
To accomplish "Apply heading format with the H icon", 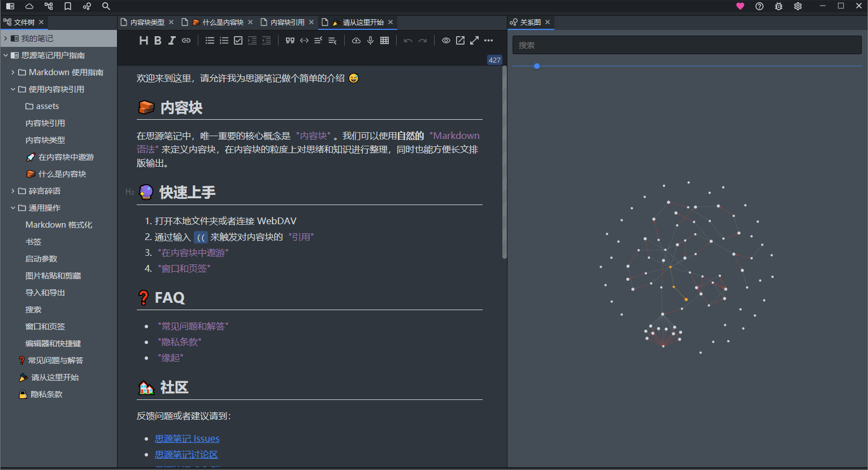I will pos(144,40).
